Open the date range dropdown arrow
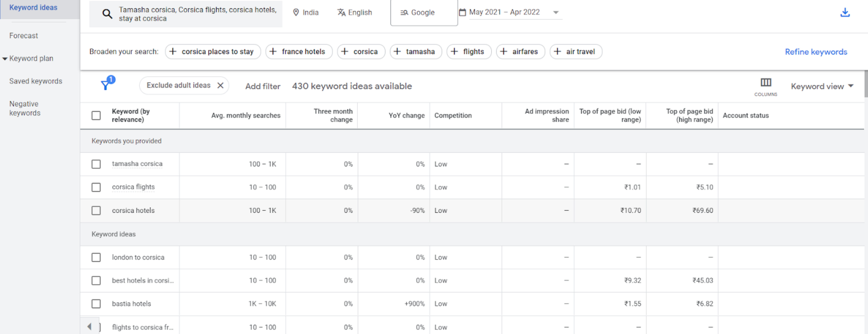The width and height of the screenshot is (868, 334). click(556, 13)
